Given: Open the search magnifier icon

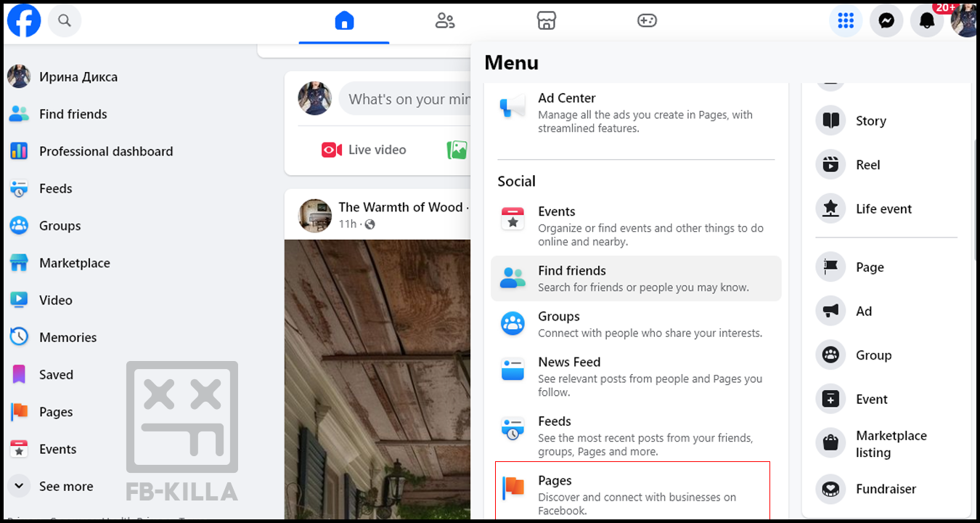Looking at the screenshot, I should coord(65,21).
